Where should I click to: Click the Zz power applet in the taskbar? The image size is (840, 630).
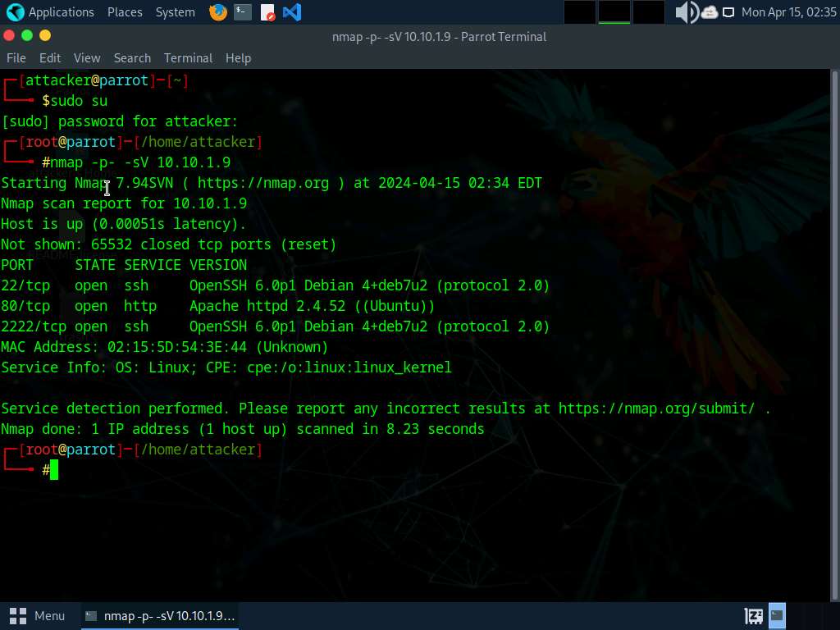752,615
